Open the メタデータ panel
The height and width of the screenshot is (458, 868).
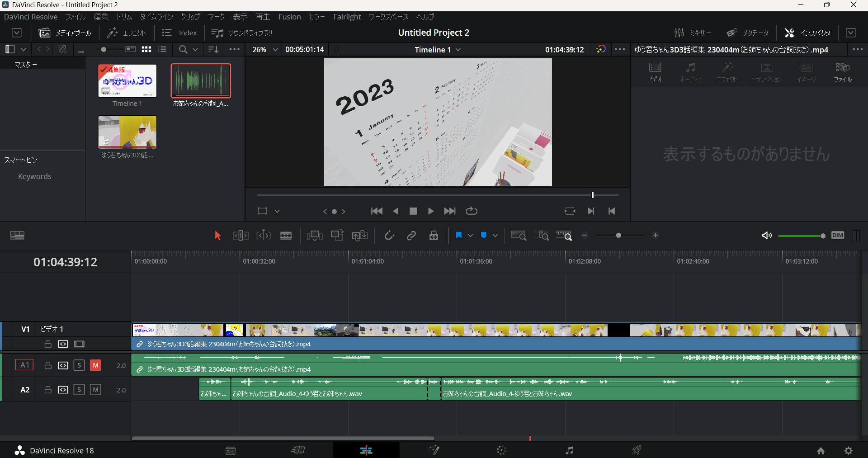pos(747,33)
